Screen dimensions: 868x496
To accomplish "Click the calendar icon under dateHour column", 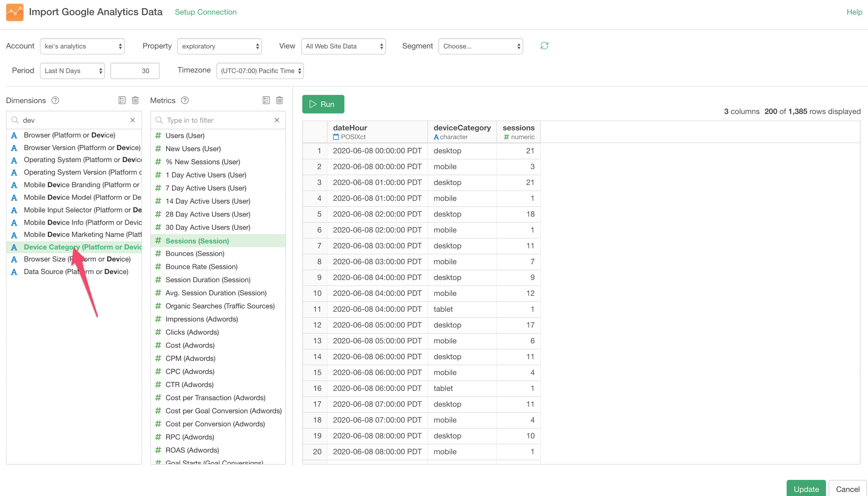I will click(x=336, y=137).
